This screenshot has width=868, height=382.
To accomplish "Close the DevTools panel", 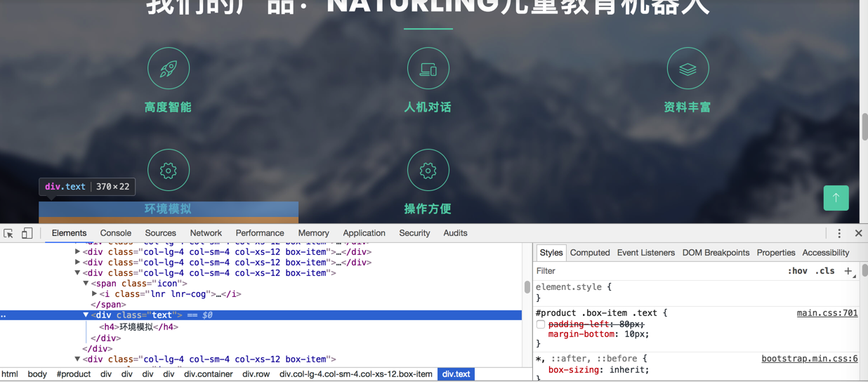I will (858, 233).
